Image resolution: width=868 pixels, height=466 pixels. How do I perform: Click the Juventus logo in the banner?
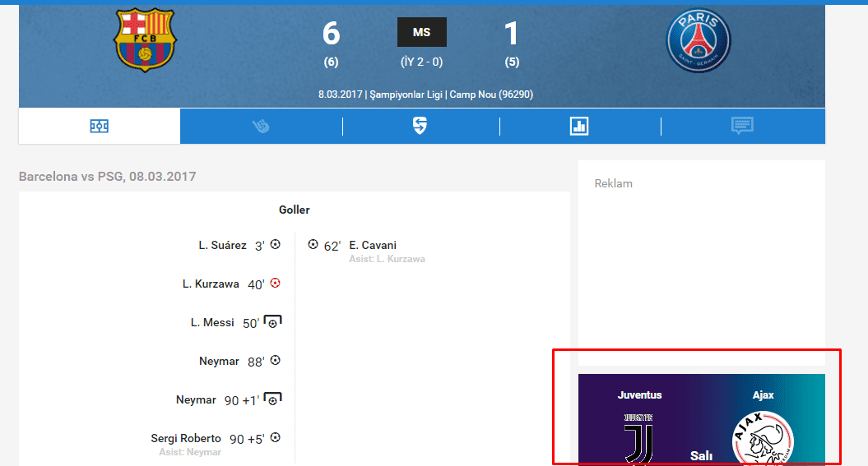coord(638,438)
